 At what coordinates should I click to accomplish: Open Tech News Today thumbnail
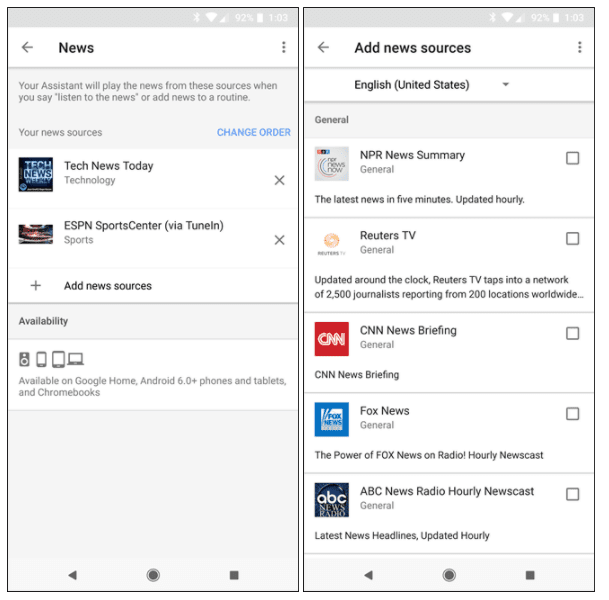[x=36, y=174]
